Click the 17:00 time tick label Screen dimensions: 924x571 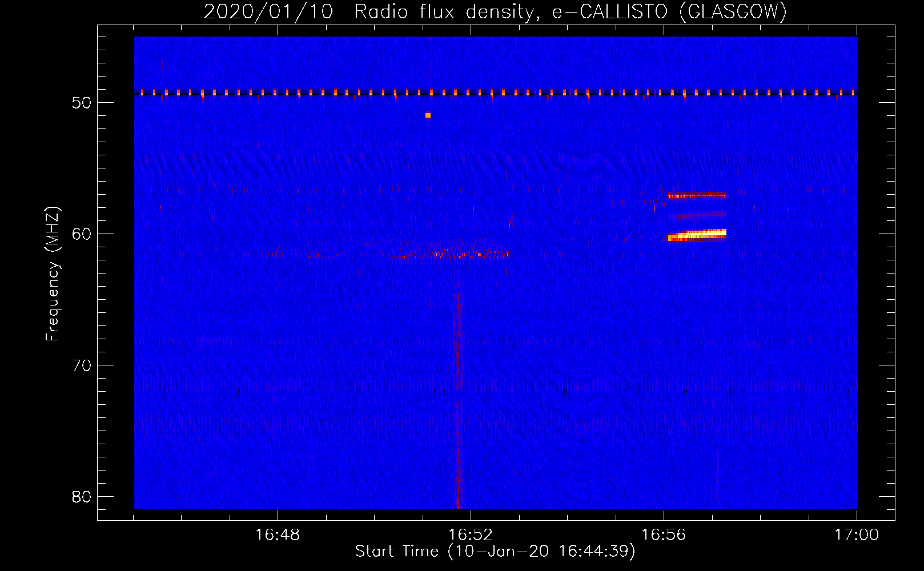click(x=857, y=535)
